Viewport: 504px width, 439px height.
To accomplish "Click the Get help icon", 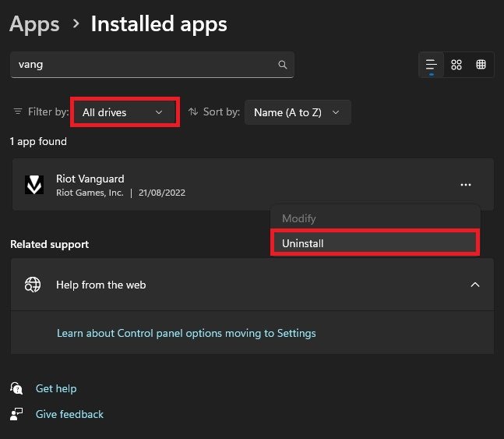I will [x=17, y=388].
